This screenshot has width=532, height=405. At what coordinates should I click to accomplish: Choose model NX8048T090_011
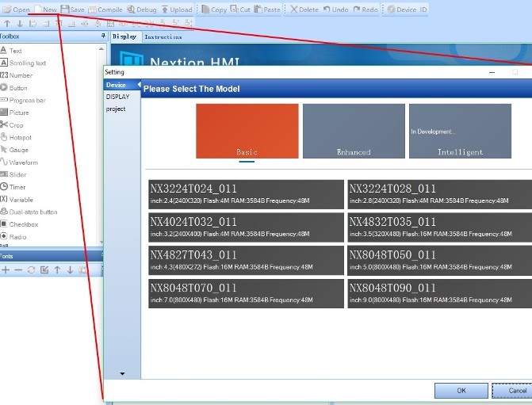click(x=440, y=294)
